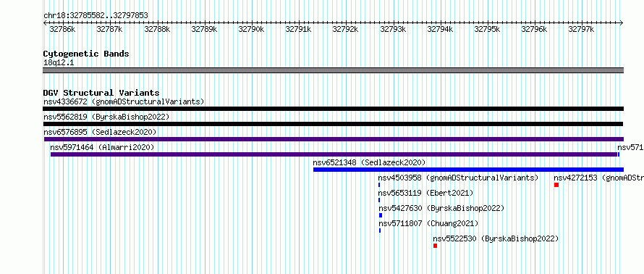Open nsv6576895 (Sedlazeck2020) label
Screen dimensions: 644x274
point(100,132)
